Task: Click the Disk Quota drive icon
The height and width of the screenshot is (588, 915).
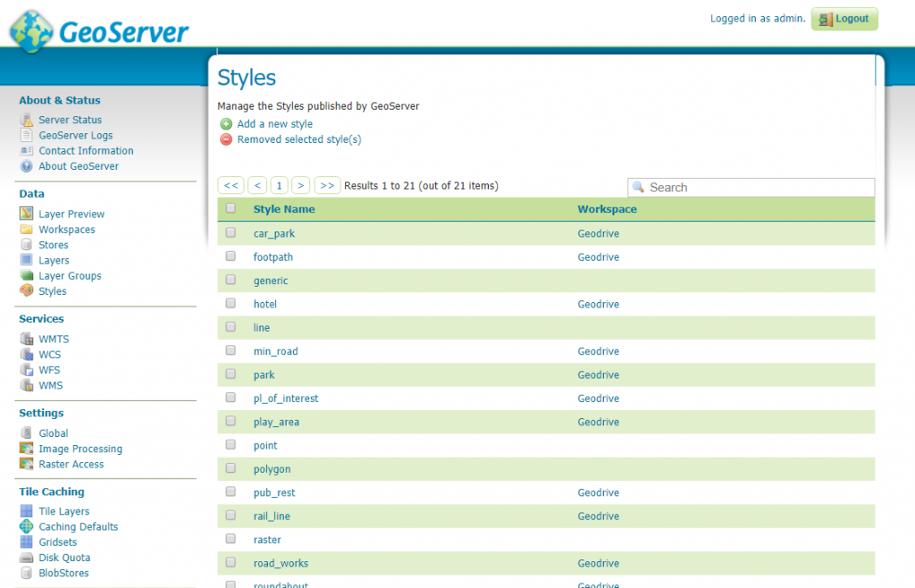Action: coord(26,558)
